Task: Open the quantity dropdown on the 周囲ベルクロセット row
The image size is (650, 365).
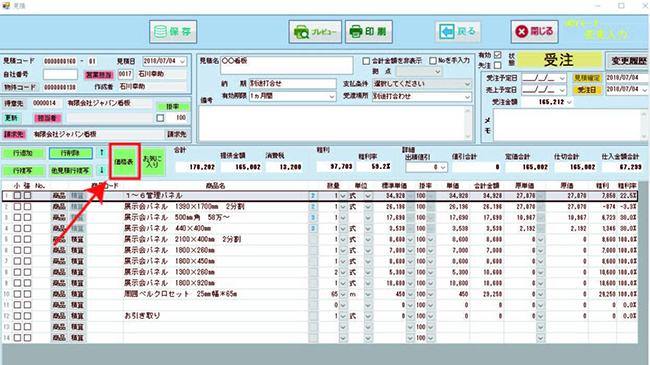Action: point(343,294)
